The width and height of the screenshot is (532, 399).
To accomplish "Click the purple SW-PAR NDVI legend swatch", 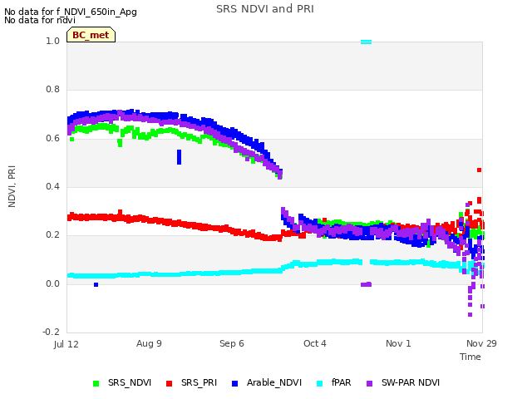I will click(369, 384).
